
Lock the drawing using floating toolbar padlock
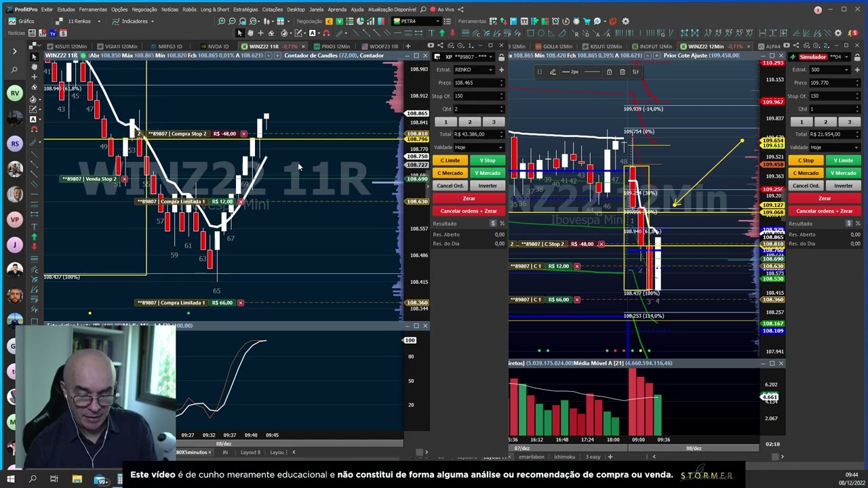609,72
